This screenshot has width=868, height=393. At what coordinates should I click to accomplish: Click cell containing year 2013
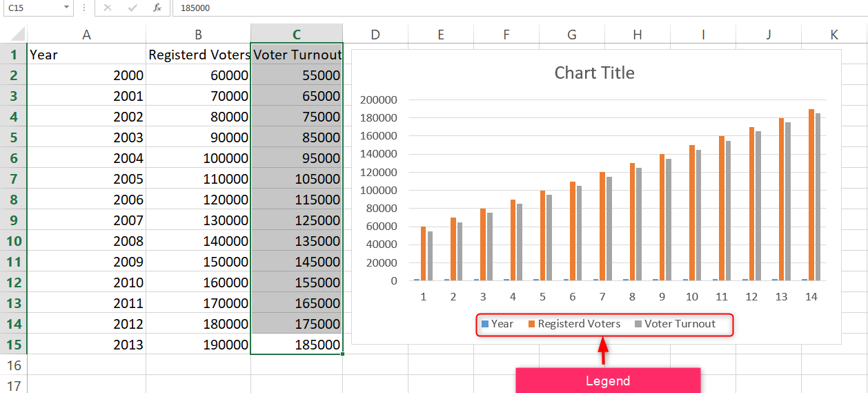click(86, 344)
